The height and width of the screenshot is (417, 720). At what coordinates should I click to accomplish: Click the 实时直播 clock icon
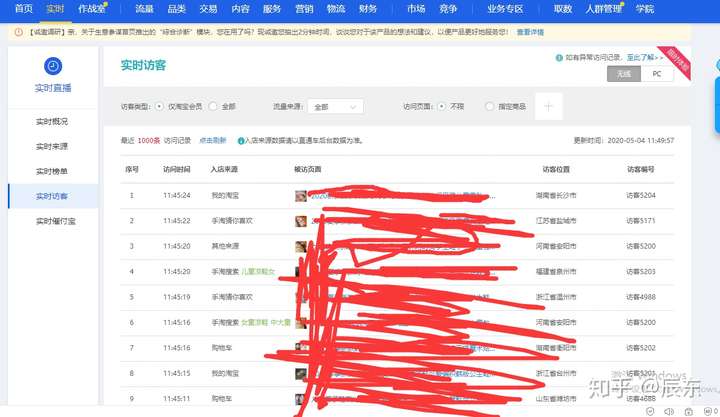(x=53, y=66)
